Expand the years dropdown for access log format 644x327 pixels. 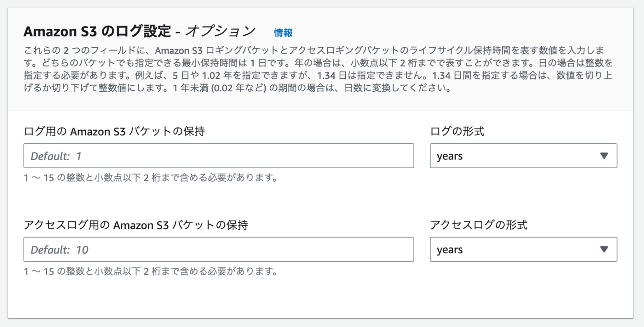coord(523,250)
